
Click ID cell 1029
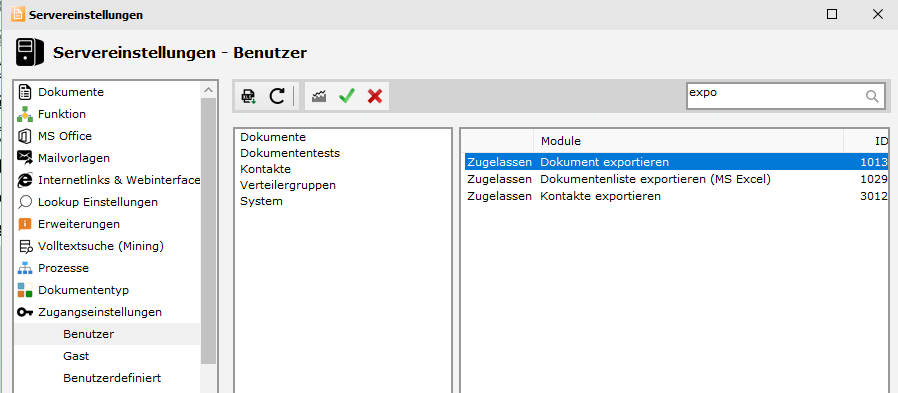[874, 179]
